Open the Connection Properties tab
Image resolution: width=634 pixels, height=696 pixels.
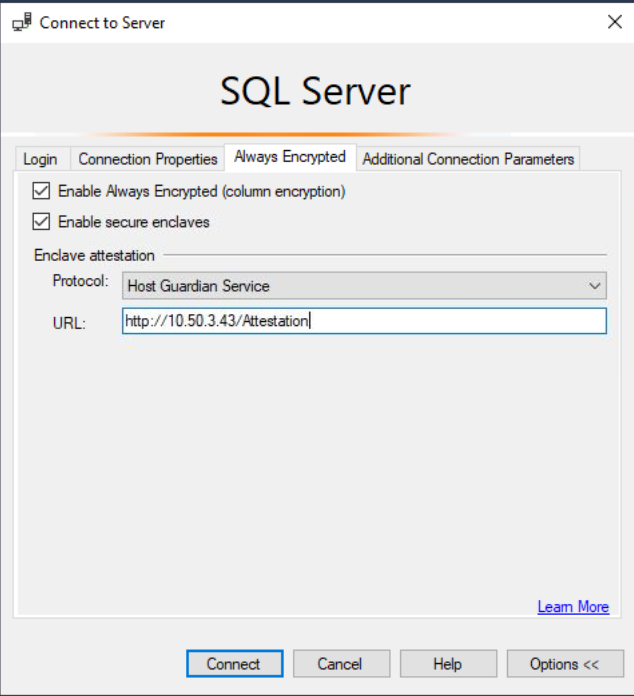148,159
